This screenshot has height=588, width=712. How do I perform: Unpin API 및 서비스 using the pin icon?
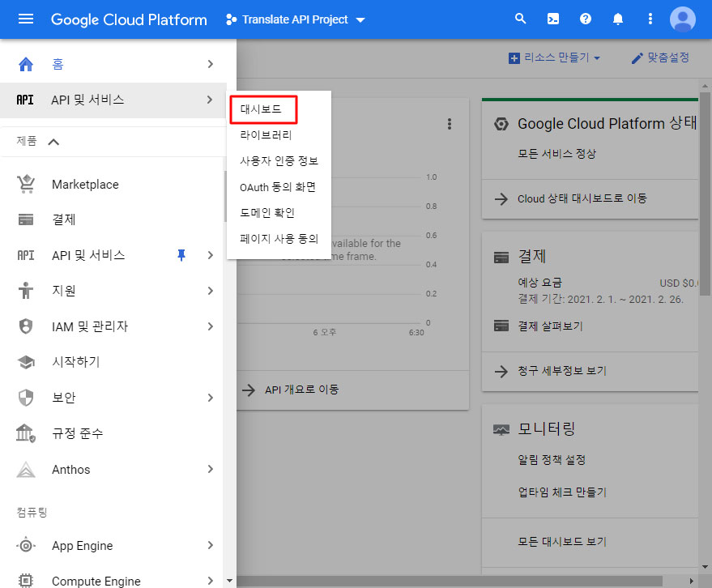tap(181, 255)
